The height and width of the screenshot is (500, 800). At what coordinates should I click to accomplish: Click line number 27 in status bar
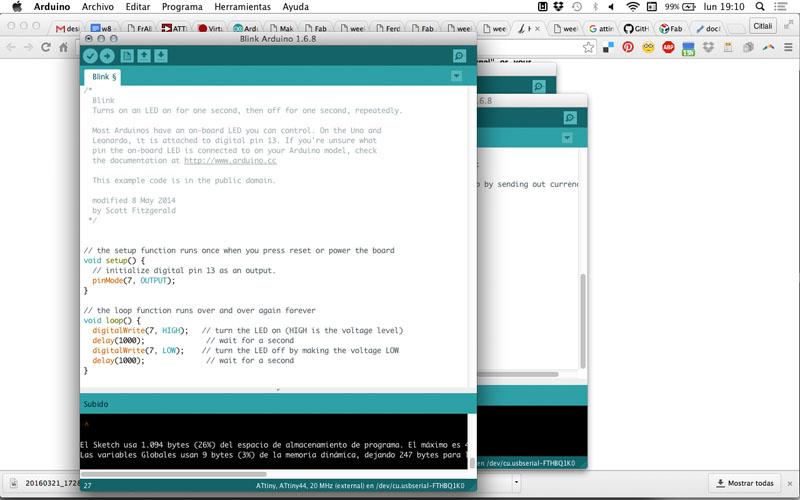click(x=88, y=486)
